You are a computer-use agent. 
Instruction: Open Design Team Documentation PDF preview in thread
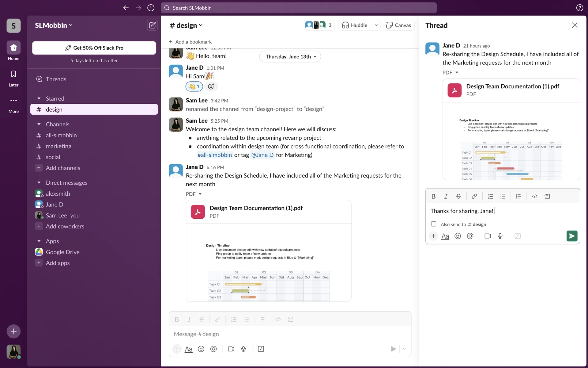click(511, 141)
